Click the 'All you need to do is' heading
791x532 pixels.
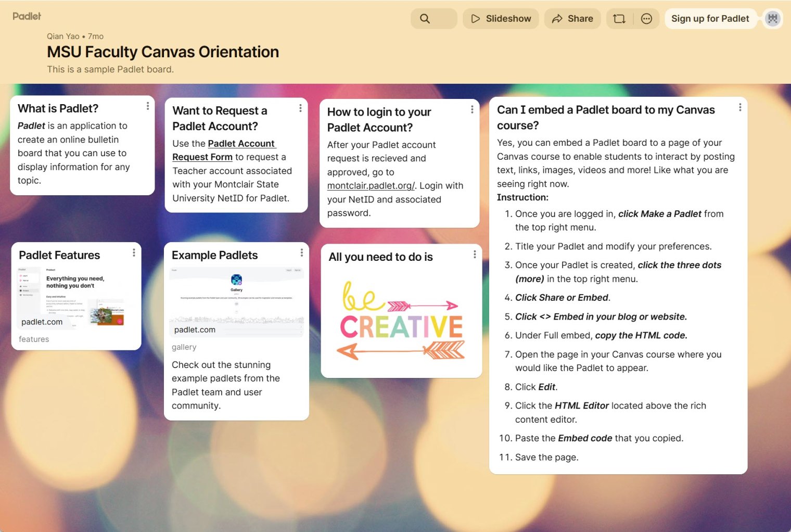(x=380, y=257)
